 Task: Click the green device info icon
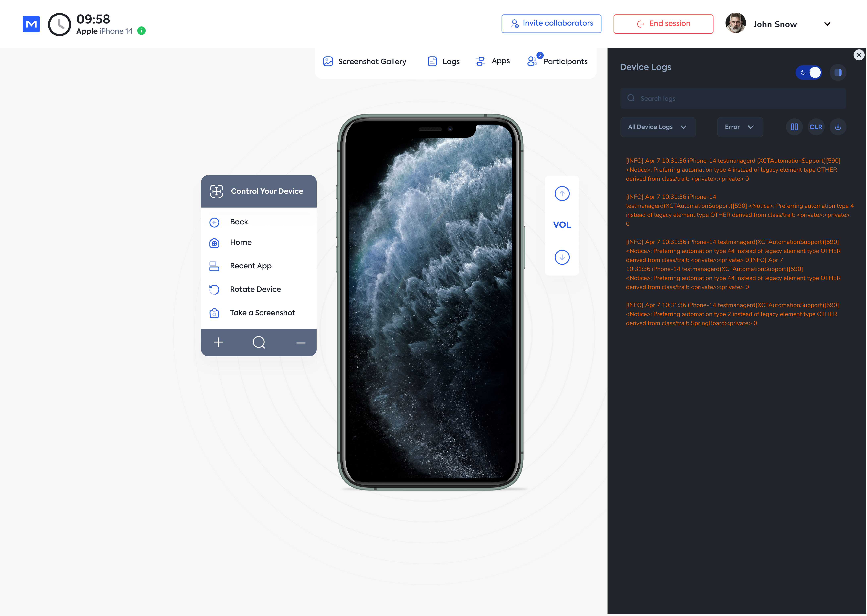click(x=141, y=31)
